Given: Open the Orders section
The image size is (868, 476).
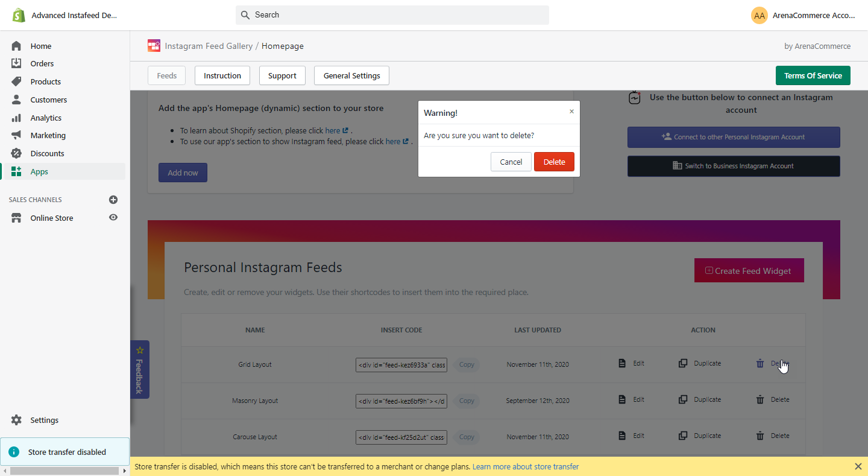Looking at the screenshot, I should tap(42, 63).
